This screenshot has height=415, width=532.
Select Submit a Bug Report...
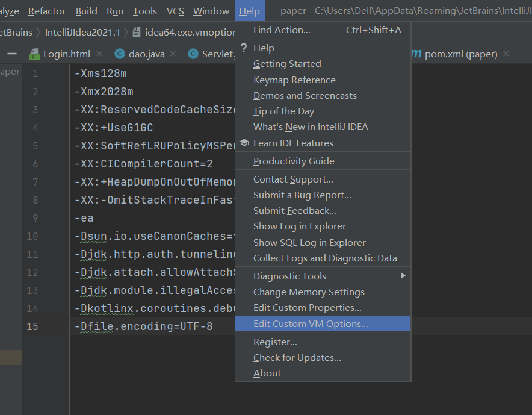coord(323,195)
